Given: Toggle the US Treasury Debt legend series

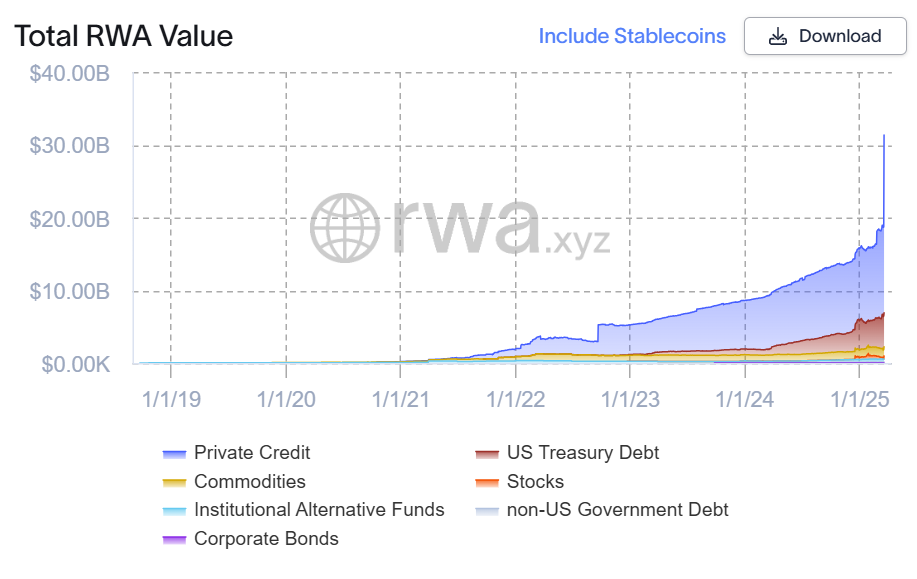Looking at the screenshot, I should (582, 453).
